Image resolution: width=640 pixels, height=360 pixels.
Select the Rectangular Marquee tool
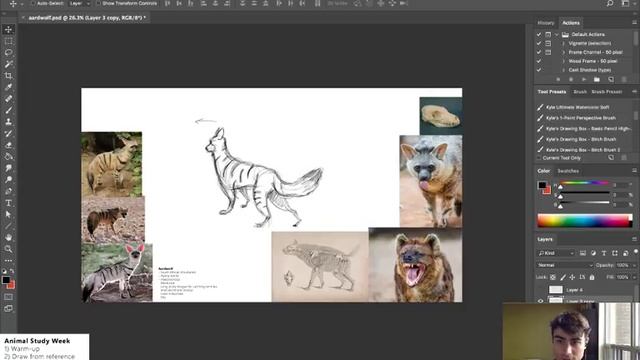(x=8, y=41)
